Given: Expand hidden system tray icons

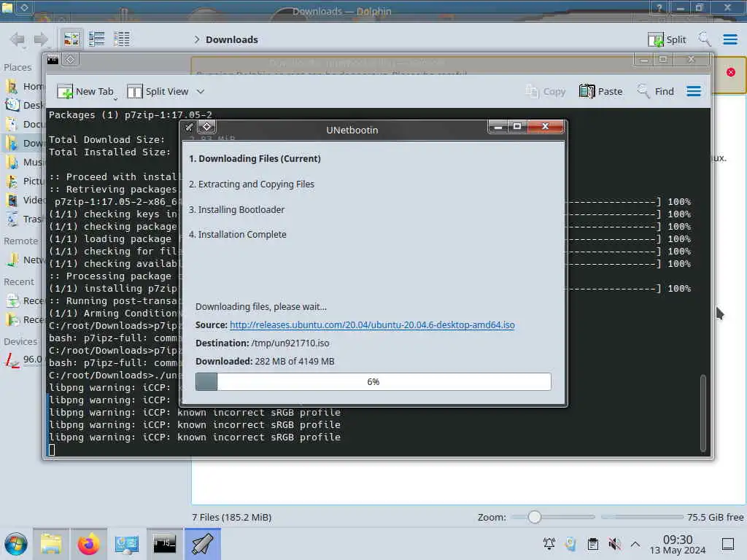Looking at the screenshot, I should coord(635,543).
